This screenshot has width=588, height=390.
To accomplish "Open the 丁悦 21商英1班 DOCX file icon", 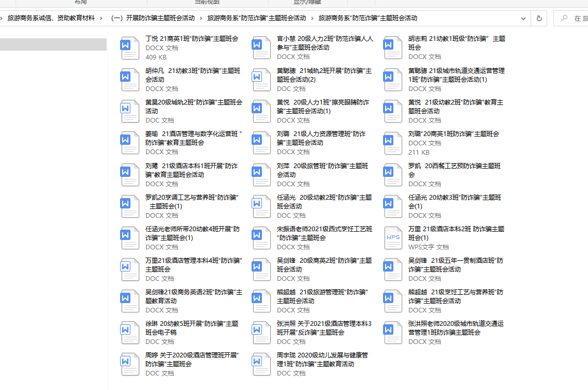I will point(130,48).
